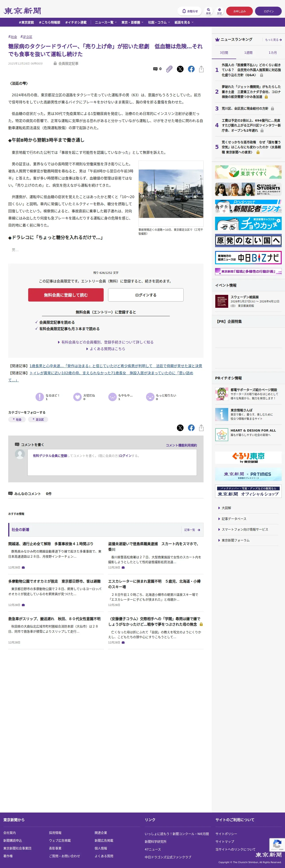The image size is (285, 868).
Task: Click the lower upload share icon
Action: point(201,428)
